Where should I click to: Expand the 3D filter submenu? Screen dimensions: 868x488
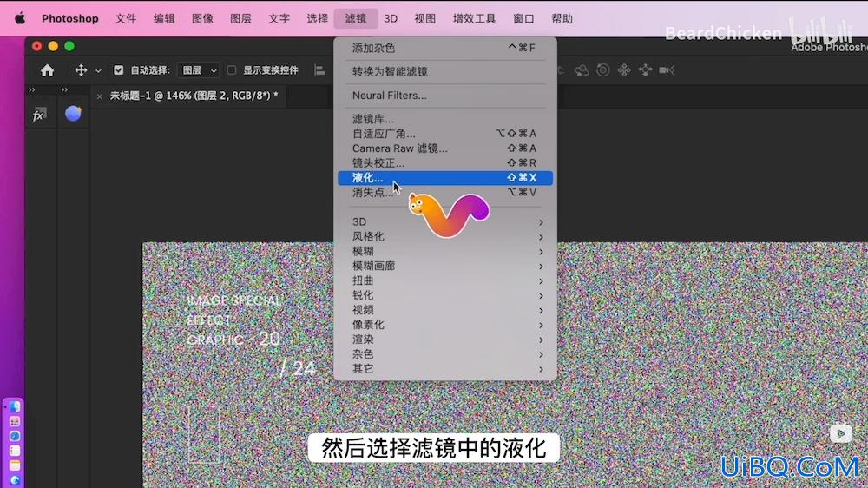(x=445, y=221)
